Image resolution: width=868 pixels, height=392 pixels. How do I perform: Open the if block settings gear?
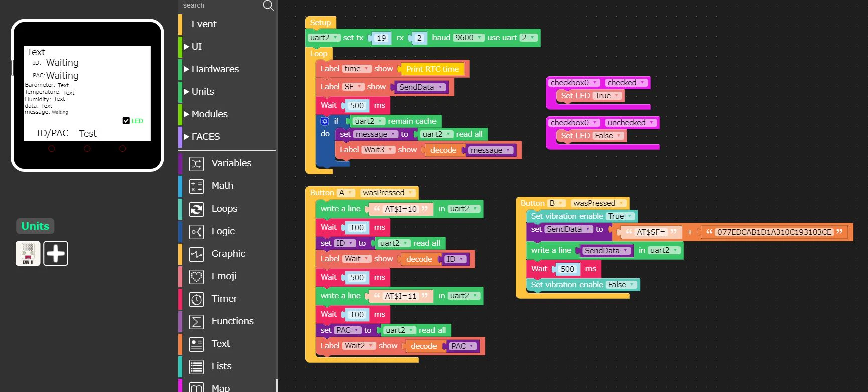324,121
